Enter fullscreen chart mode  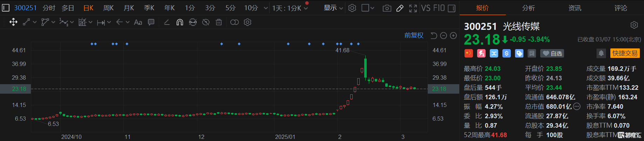pos(413,8)
